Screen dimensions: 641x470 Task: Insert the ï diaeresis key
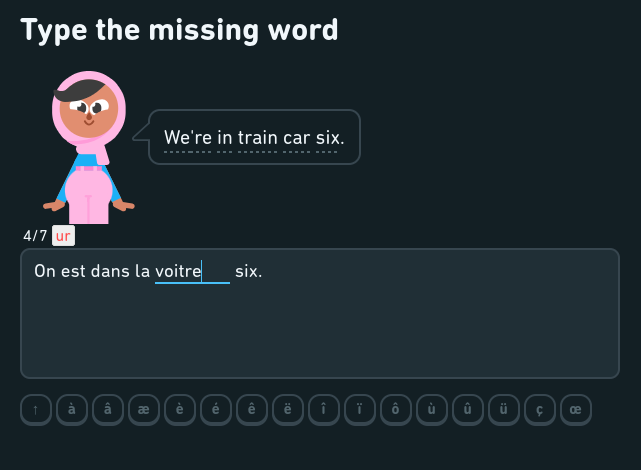360,410
